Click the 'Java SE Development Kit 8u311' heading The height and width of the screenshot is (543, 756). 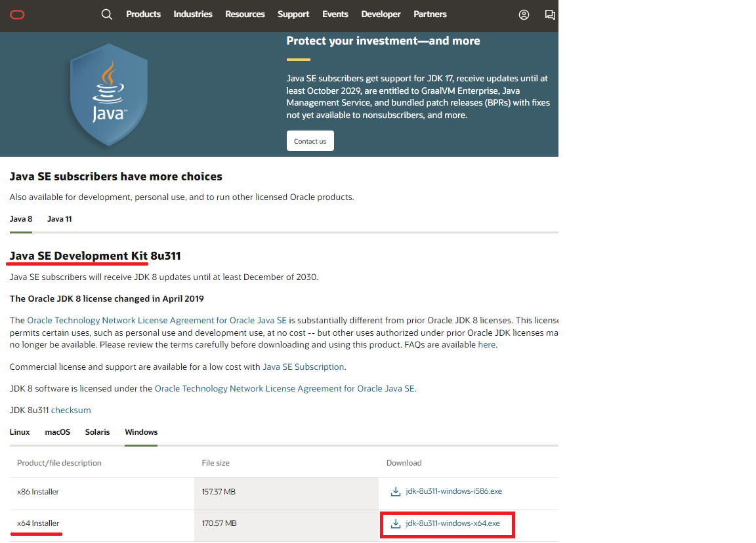[95, 256]
